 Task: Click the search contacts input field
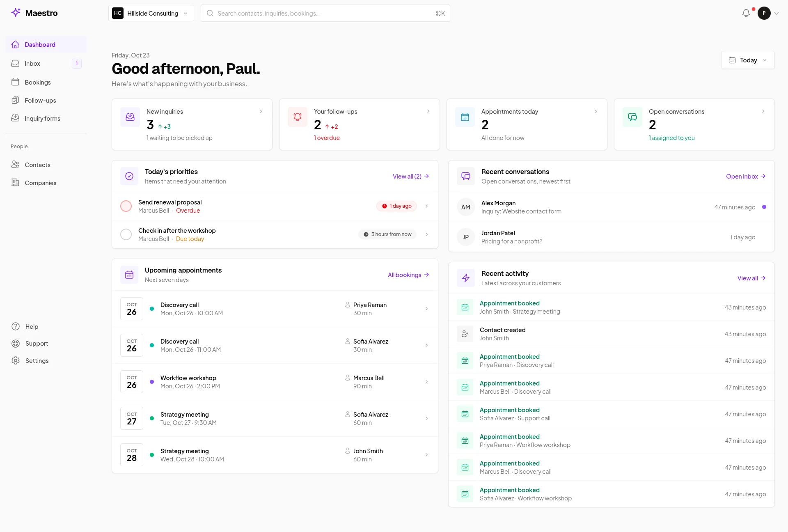click(x=325, y=13)
